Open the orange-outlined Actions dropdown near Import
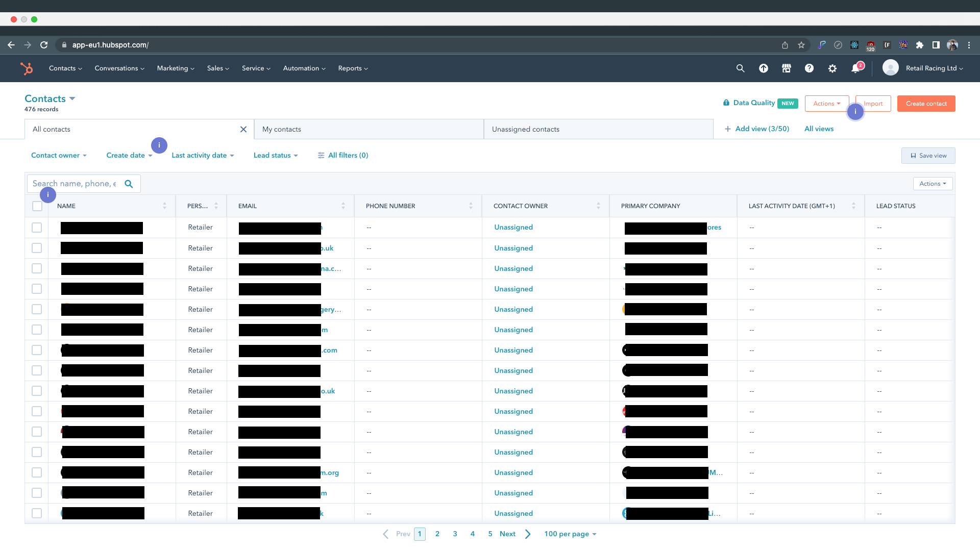The image size is (980, 551). point(827,104)
